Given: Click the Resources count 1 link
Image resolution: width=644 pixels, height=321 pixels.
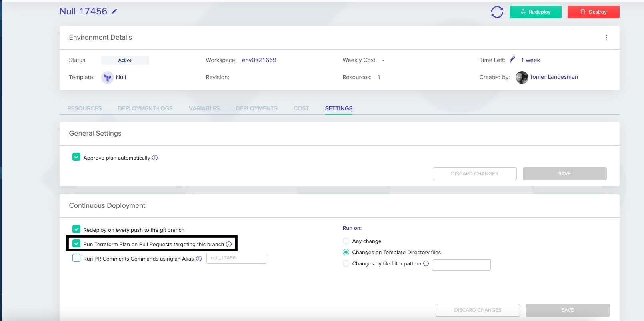Looking at the screenshot, I should [379, 77].
